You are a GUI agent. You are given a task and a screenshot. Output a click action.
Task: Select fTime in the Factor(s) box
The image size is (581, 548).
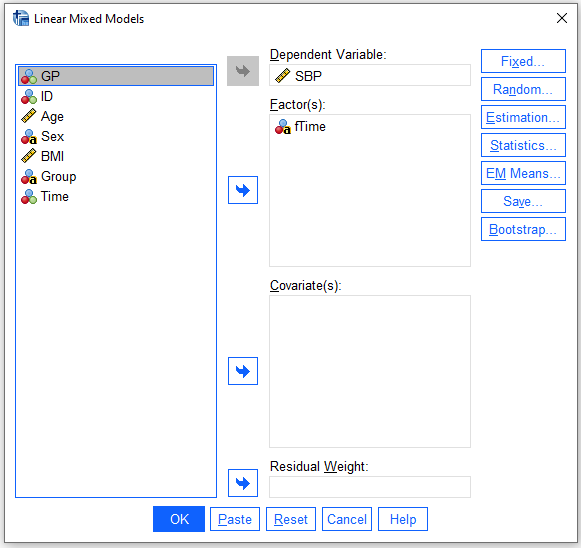click(x=301, y=127)
